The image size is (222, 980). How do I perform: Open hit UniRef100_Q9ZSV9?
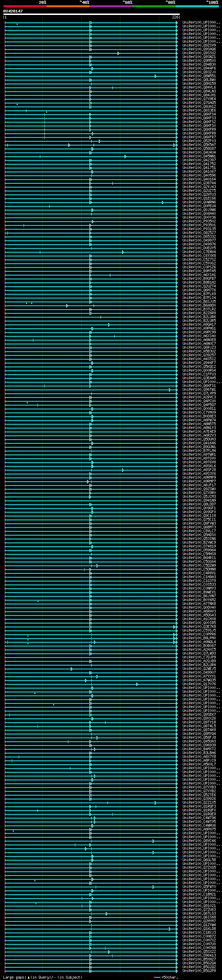199,45
